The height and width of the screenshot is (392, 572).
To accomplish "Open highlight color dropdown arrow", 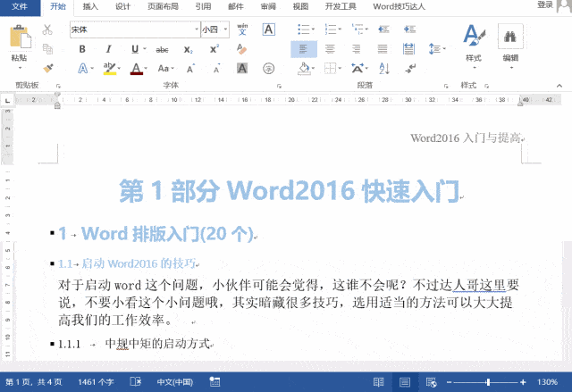I will coord(119,69).
